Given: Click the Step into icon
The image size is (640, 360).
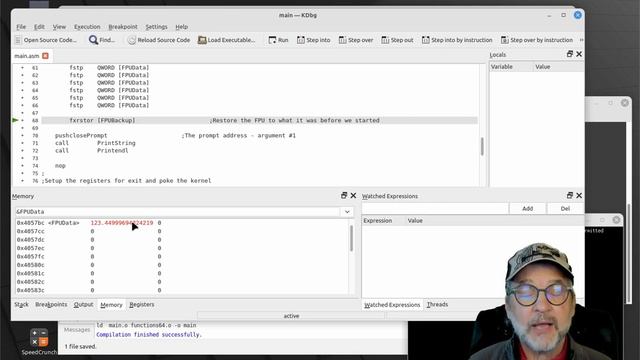Looking at the screenshot, I should click(x=301, y=40).
